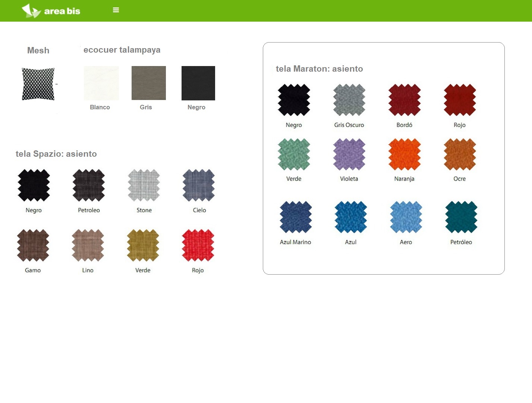Pick the Cielo Spazio fabric swatch
The height and width of the screenshot is (403, 532).
pyautogui.click(x=199, y=185)
